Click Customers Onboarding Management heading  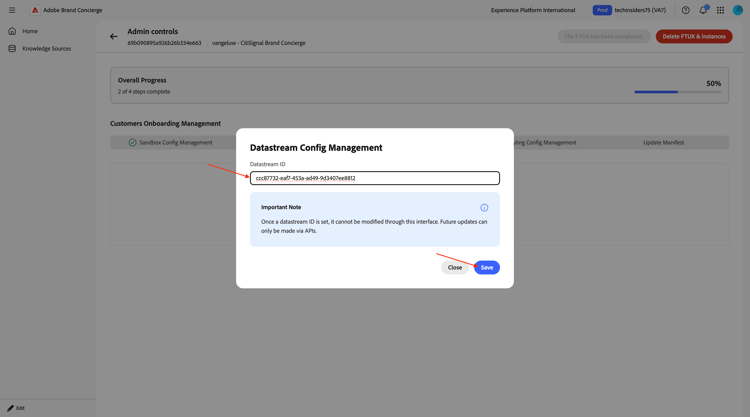click(165, 123)
